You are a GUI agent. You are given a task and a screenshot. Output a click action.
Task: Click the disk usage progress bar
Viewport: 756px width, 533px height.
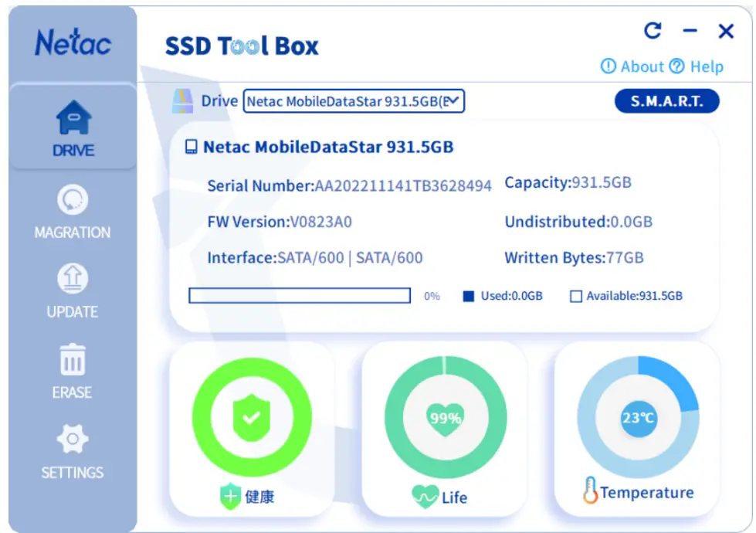[x=299, y=295]
